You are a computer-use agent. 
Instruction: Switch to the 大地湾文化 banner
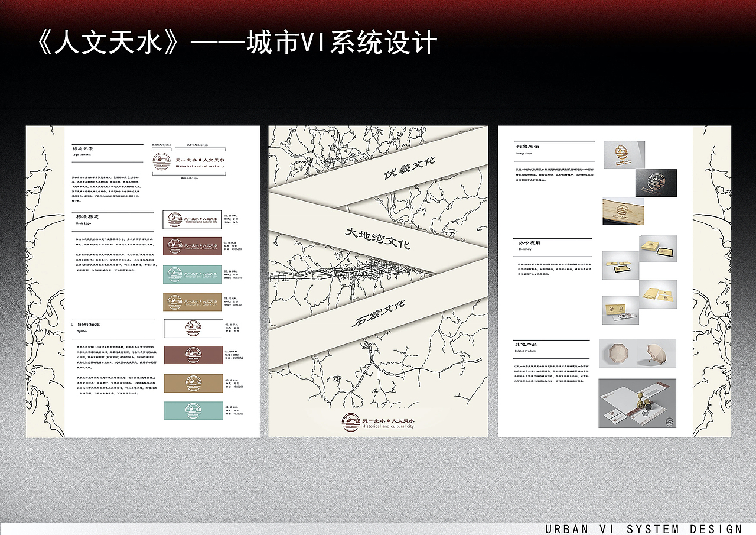pyautogui.click(x=378, y=238)
